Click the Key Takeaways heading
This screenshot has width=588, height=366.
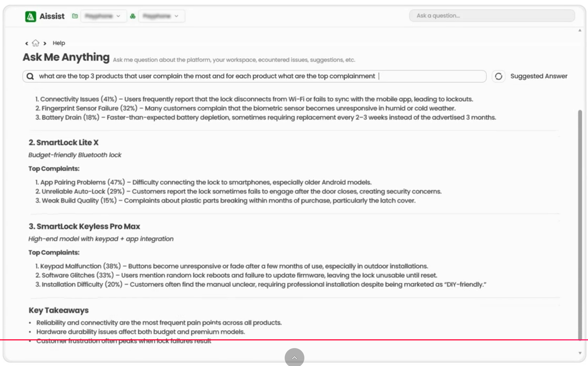click(58, 310)
